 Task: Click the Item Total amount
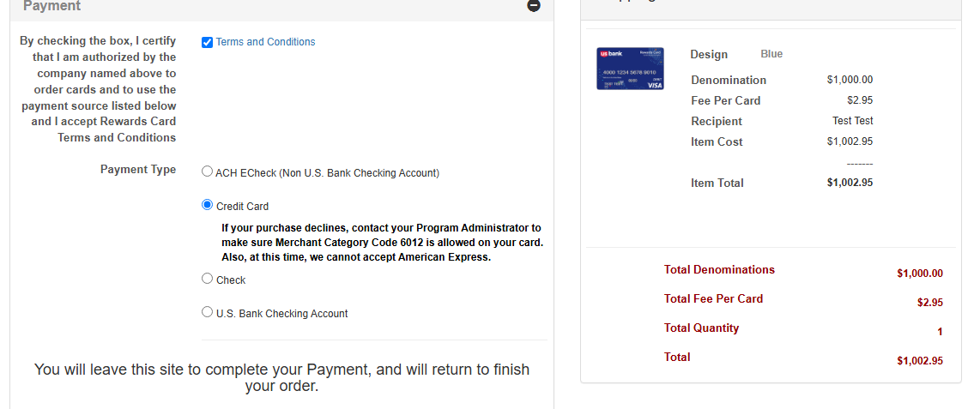click(850, 183)
